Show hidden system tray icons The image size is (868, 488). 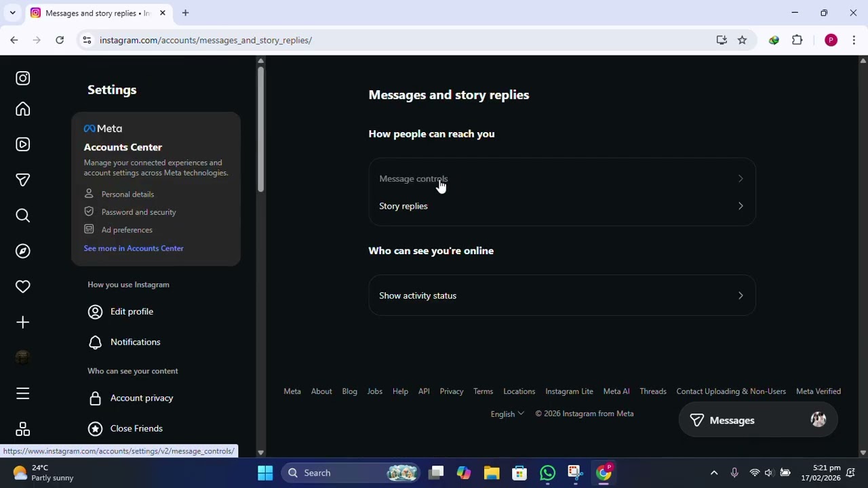pos(714,473)
